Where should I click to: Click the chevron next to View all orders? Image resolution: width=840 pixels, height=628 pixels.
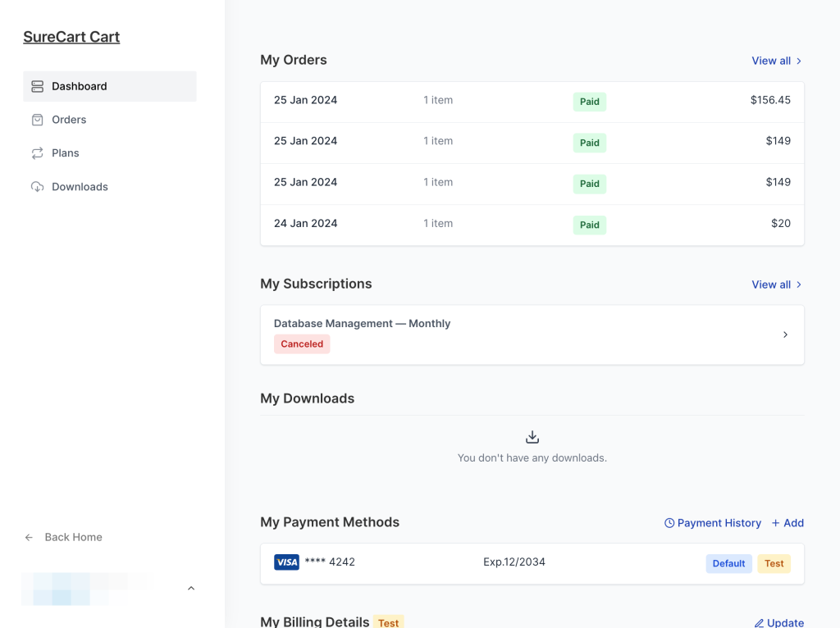pos(799,60)
